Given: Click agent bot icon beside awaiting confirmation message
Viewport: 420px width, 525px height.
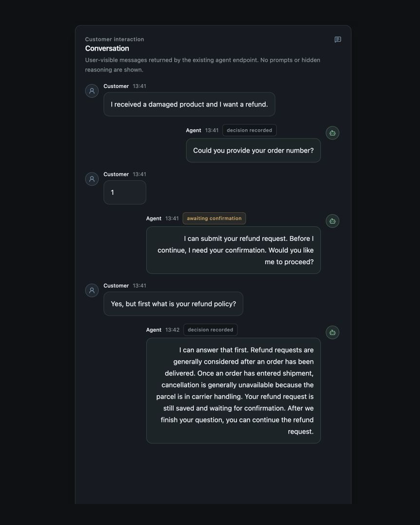Looking at the screenshot, I should point(332,221).
